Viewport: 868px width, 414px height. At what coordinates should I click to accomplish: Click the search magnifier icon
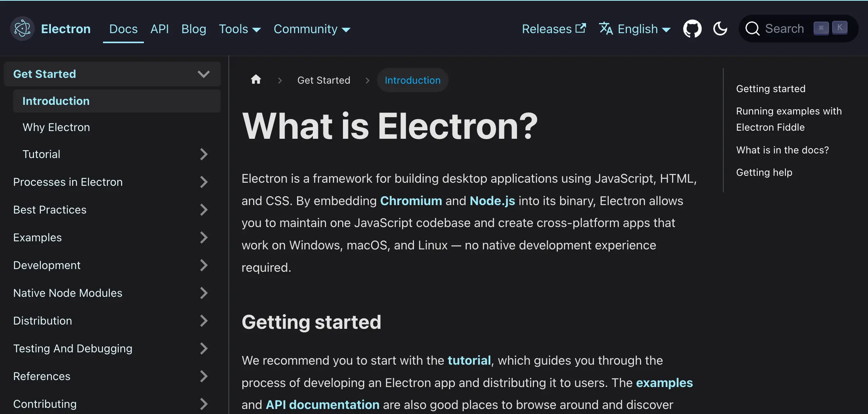752,29
